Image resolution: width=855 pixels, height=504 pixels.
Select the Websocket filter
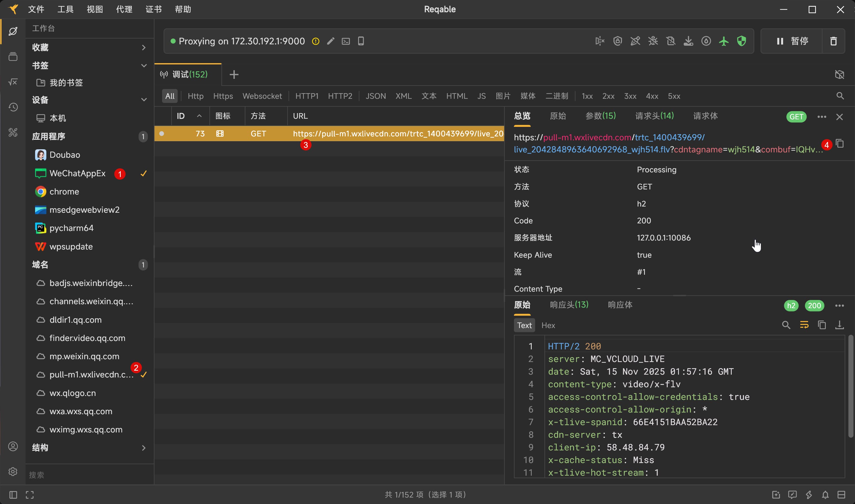(262, 96)
